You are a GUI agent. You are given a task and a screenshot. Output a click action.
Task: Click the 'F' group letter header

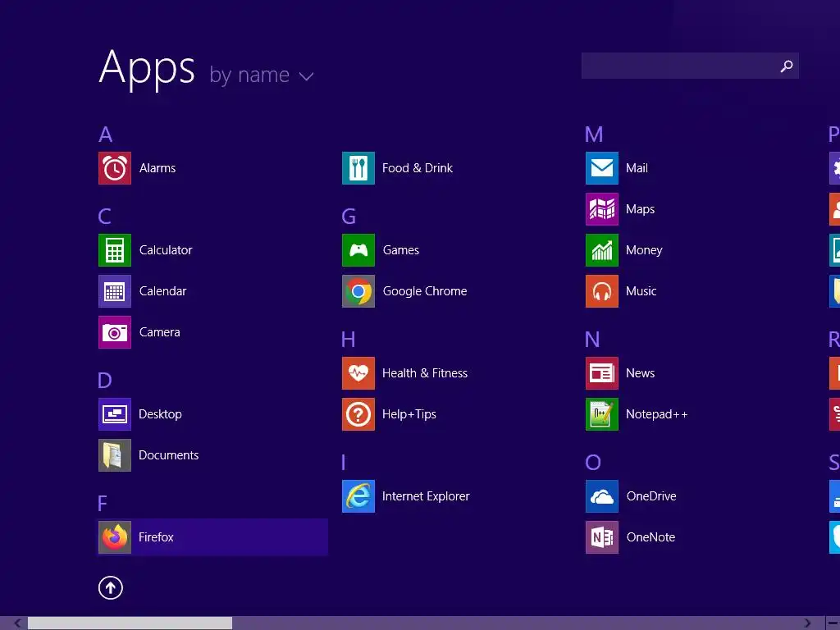pos(103,504)
